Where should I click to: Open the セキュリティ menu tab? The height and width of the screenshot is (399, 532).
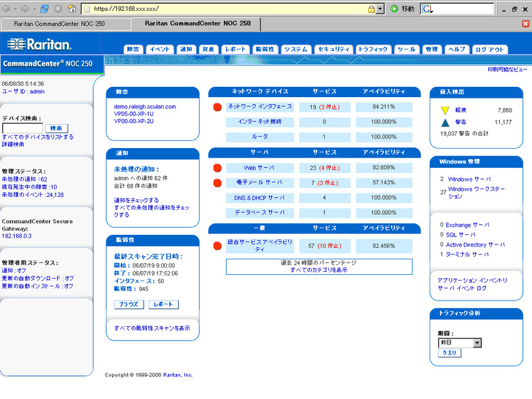[334, 49]
